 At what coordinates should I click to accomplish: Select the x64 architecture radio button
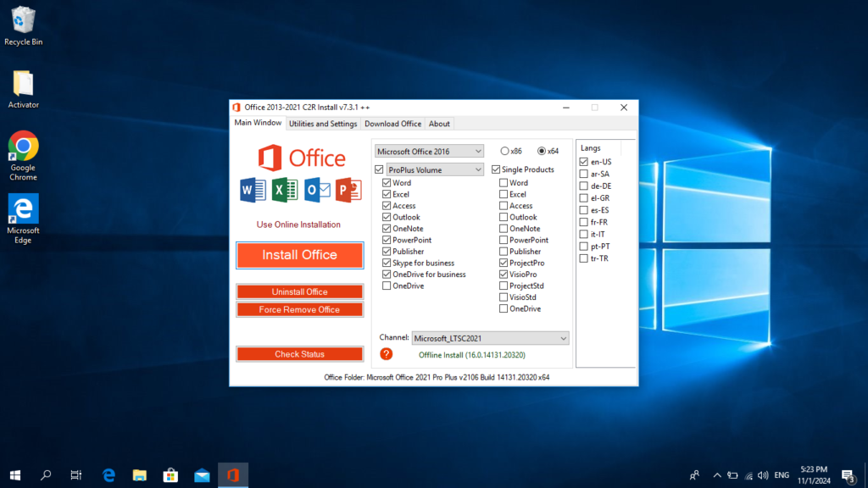(x=542, y=151)
